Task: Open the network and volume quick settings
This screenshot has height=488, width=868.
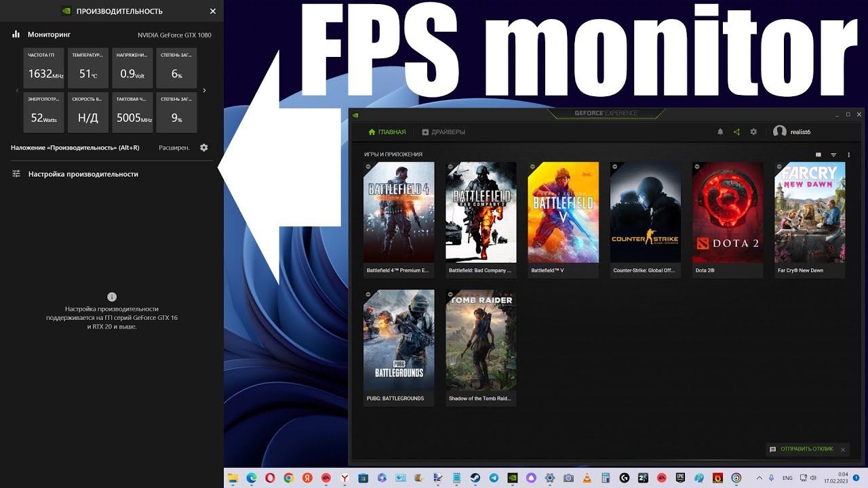Action: tap(808, 478)
